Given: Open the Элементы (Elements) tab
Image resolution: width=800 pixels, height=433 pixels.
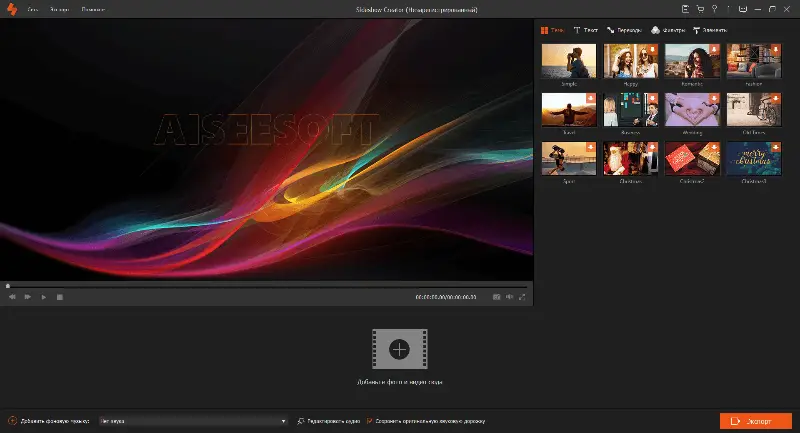Looking at the screenshot, I should [710, 31].
